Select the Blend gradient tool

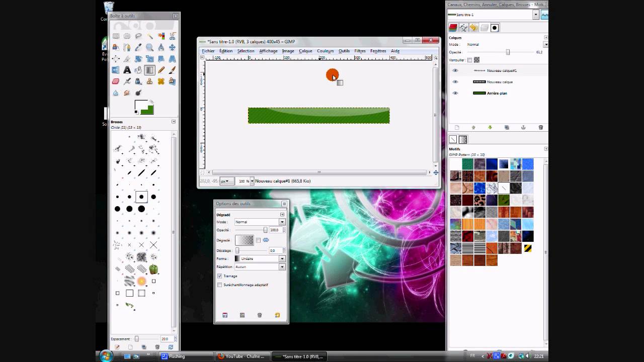click(x=150, y=70)
